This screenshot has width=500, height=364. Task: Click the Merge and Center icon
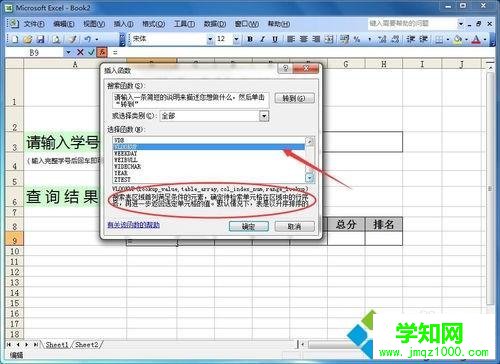click(x=329, y=39)
